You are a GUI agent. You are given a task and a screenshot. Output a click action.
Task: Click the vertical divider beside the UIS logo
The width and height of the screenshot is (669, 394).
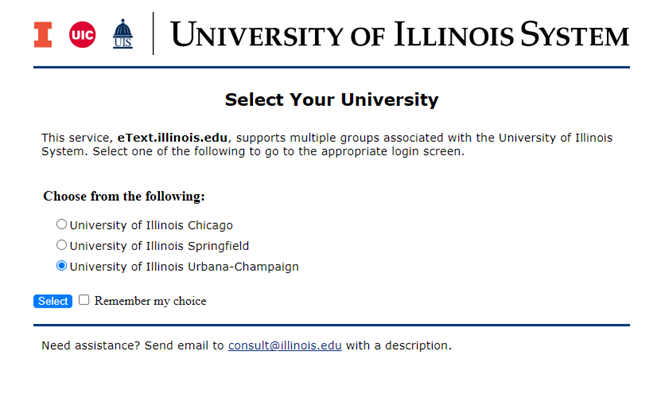pyautogui.click(x=153, y=34)
